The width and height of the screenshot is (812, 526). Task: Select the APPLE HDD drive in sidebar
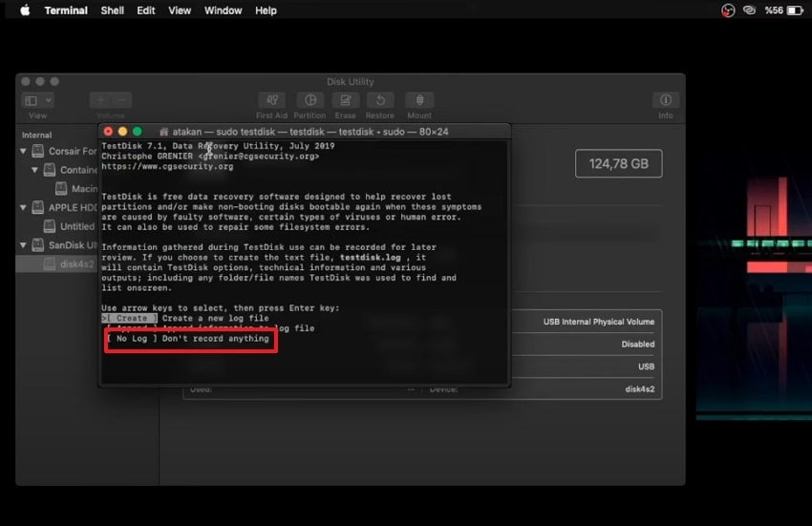tap(65, 207)
